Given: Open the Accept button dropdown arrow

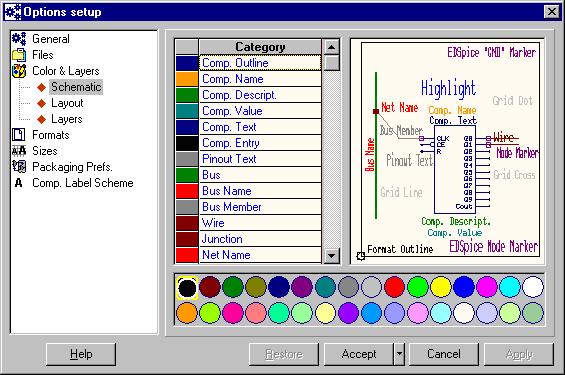Looking at the screenshot, I should pyautogui.click(x=399, y=354).
